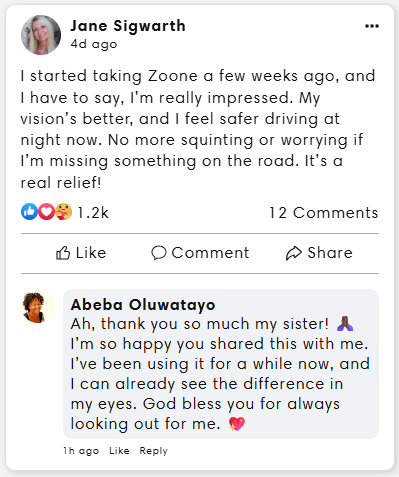Screen dimensions: 399x477
Task: Like Abeba's comment
Action: point(119,451)
